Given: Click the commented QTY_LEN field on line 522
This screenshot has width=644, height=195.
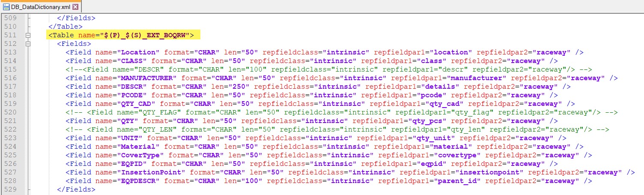Looking at the screenshot, I should [337, 129].
